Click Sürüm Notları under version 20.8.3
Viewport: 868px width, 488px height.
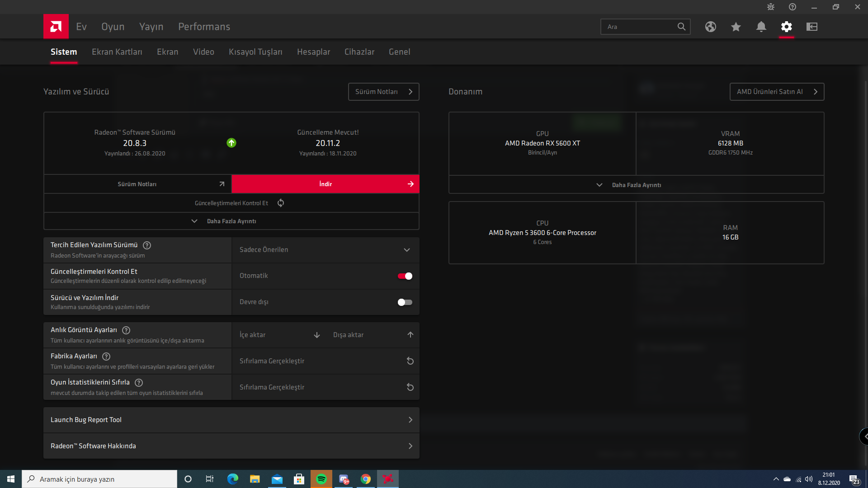tap(137, 184)
